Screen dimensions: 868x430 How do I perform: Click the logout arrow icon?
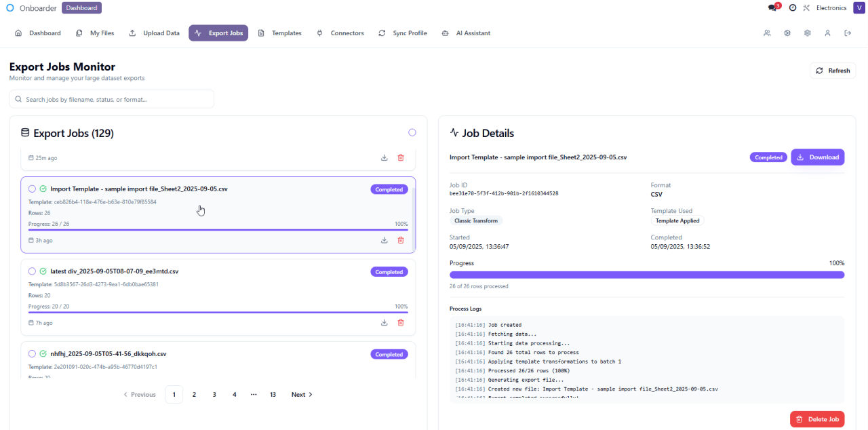848,33
